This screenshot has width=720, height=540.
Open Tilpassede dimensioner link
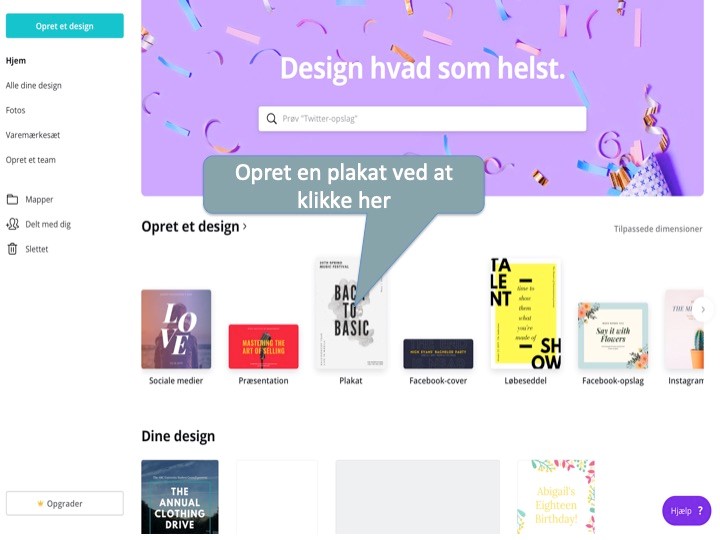pos(658,229)
